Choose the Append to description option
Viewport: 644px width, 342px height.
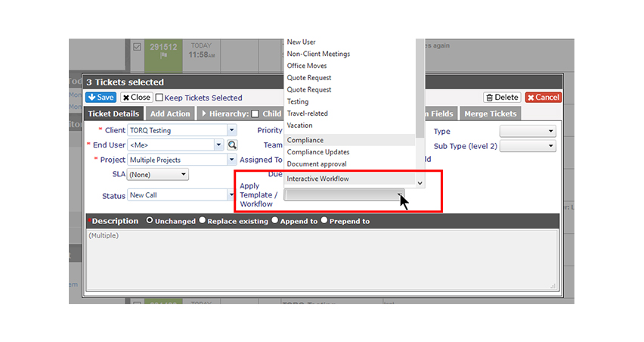275,220
